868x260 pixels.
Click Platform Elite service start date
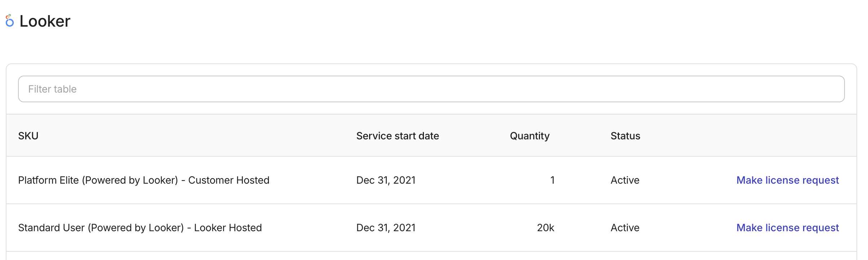coord(386,180)
